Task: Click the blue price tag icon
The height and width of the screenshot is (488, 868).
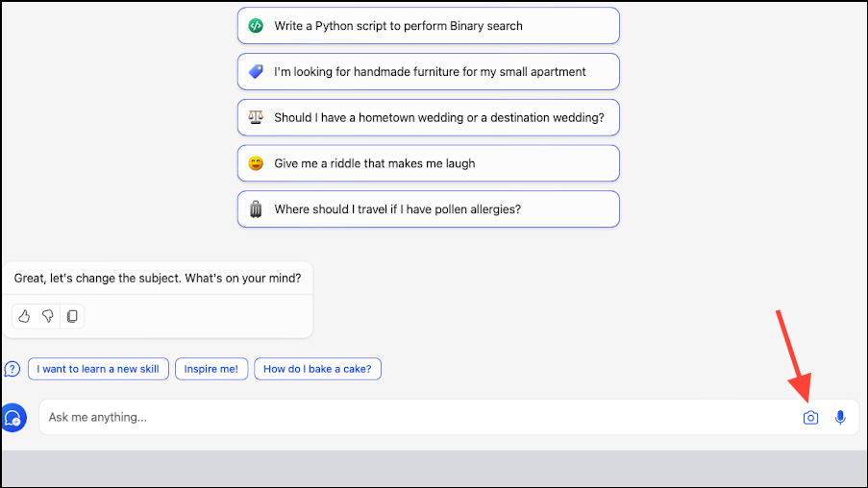Action: pos(256,71)
